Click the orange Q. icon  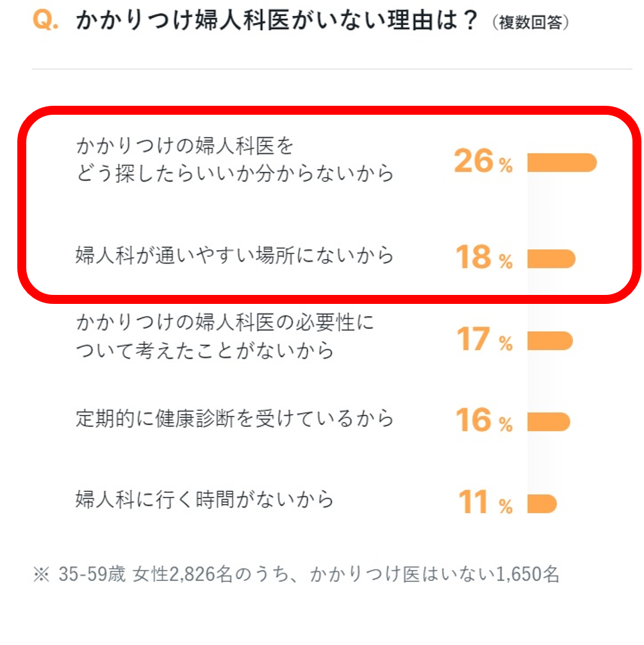[45, 21]
